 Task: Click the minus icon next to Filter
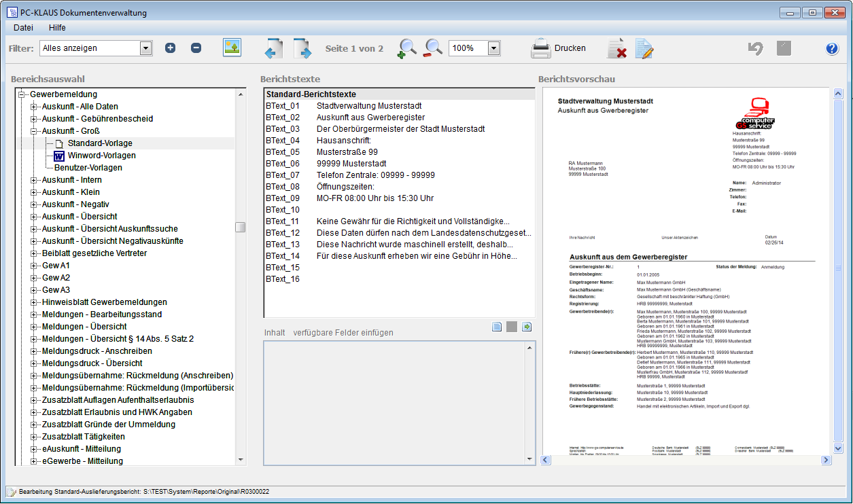point(196,48)
